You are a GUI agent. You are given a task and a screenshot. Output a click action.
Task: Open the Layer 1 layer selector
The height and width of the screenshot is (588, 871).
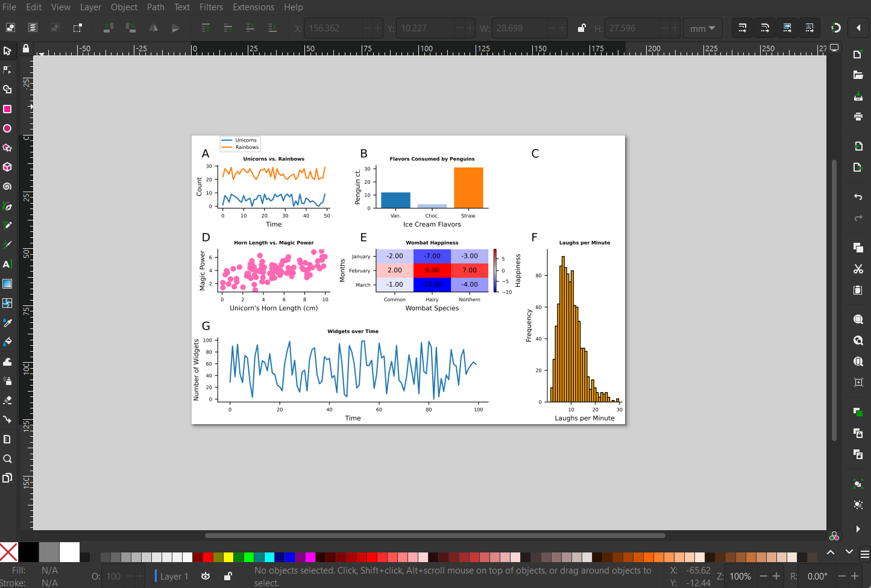point(174,577)
